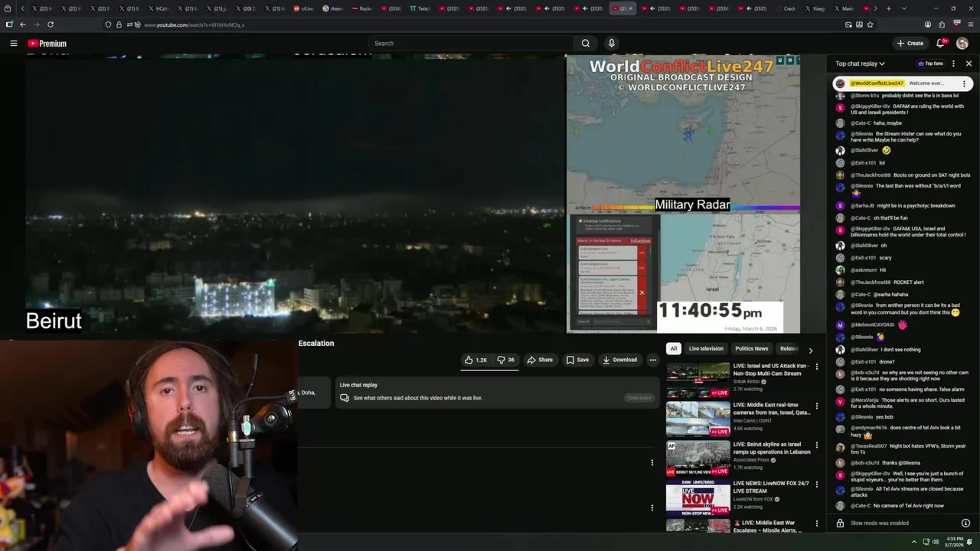Image resolution: width=980 pixels, height=551 pixels.
Task: Open the system tray clock
Action: (x=953, y=542)
